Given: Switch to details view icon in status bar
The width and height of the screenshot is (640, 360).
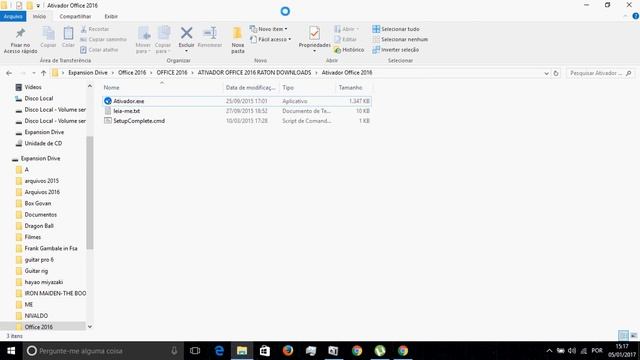Looking at the screenshot, I should click(x=623, y=336).
